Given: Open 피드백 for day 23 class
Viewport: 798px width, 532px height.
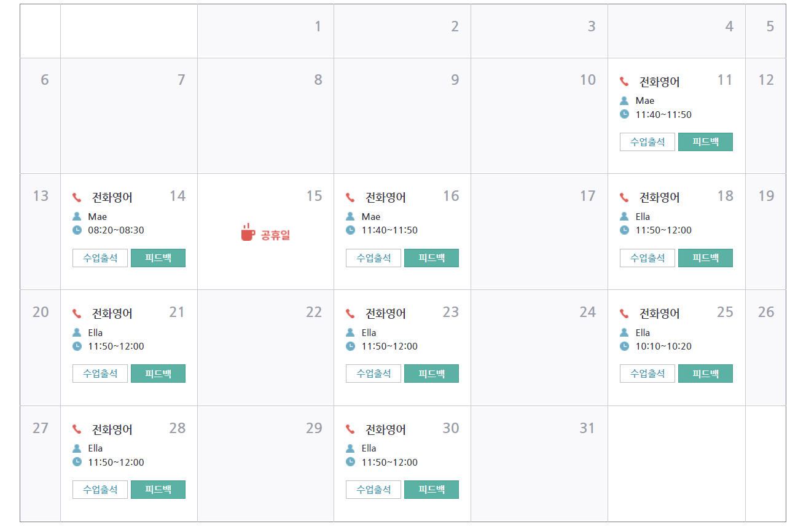Looking at the screenshot, I should [431, 374].
